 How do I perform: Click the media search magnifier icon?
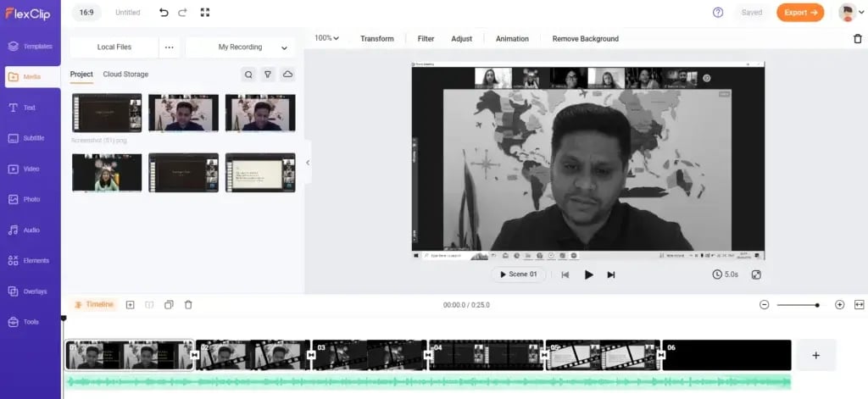[248, 75]
